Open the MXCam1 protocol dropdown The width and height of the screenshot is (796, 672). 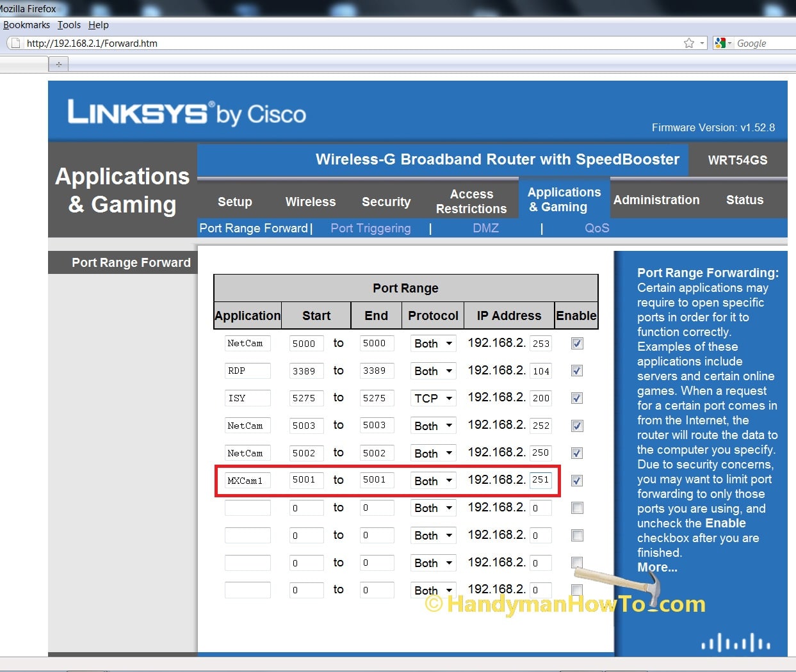tap(434, 481)
